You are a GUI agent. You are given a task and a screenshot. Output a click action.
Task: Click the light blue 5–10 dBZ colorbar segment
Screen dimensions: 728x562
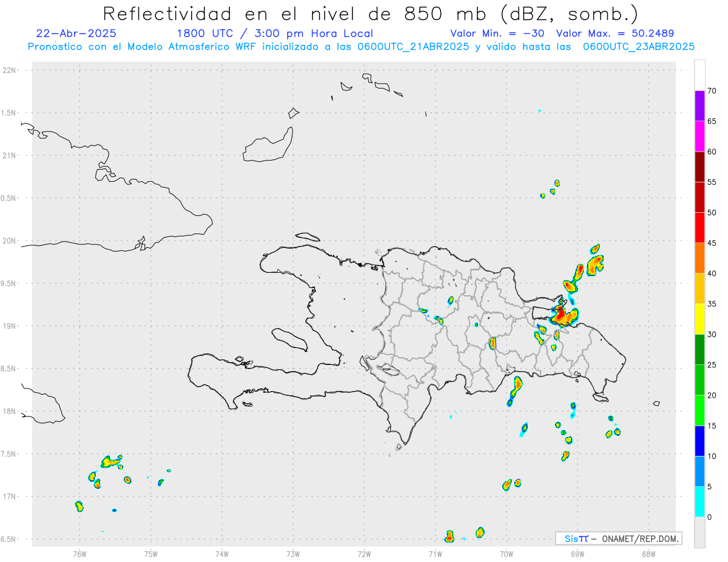(x=699, y=472)
